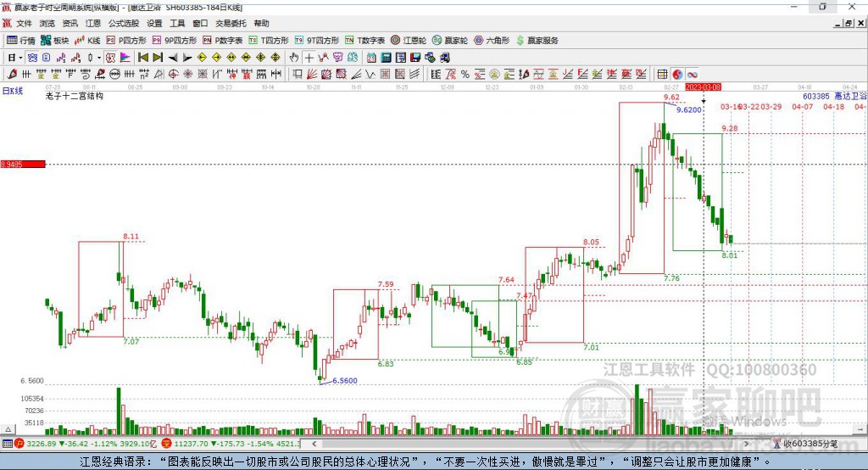The image size is (868, 470).
Task: Open the 文件 menu
Action: coord(24,23)
